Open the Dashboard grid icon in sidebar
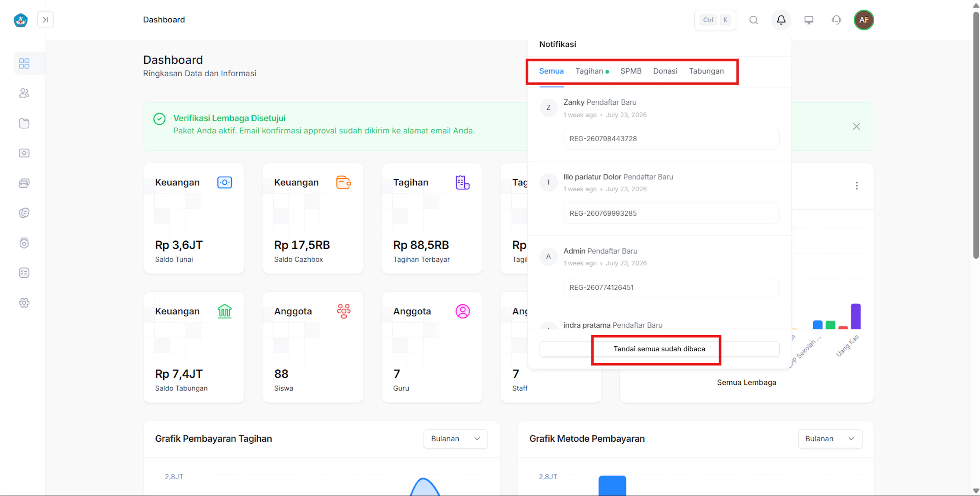The height and width of the screenshot is (496, 980). [24, 63]
